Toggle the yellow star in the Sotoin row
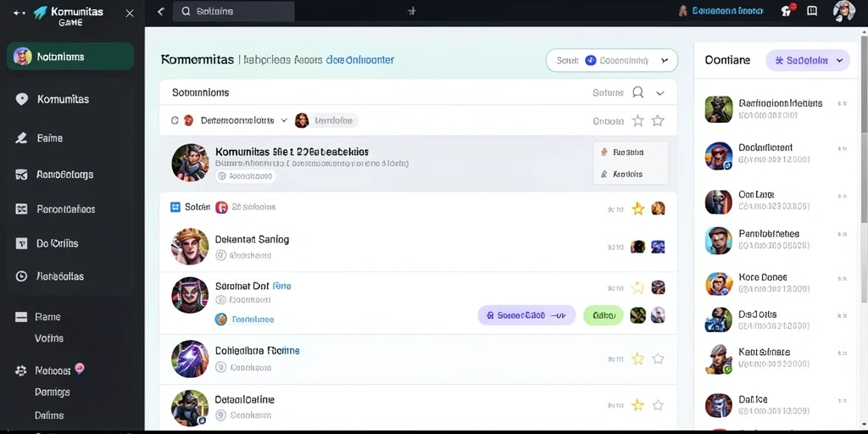868x434 pixels. pos(638,209)
